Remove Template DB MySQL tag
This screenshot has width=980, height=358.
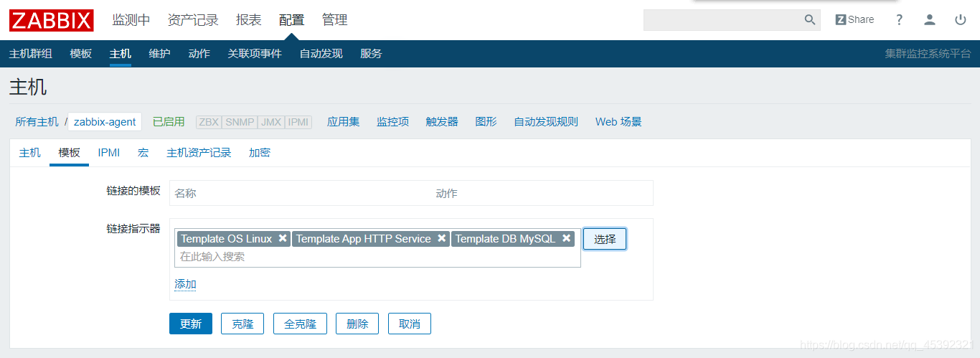point(567,238)
